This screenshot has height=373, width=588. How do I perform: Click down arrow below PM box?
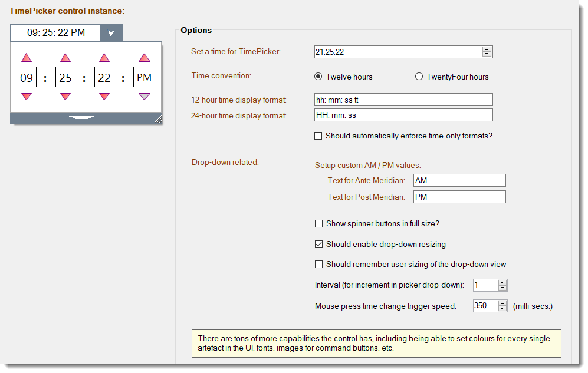pyautogui.click(x=144, y=96)
